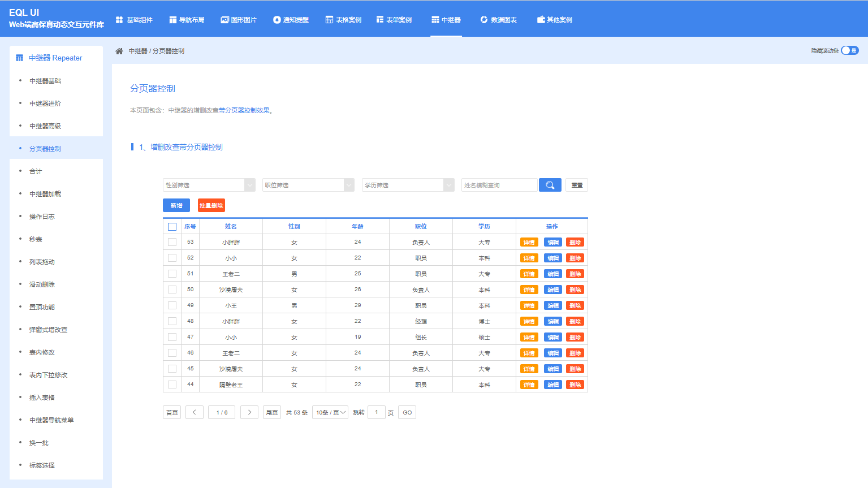Image resolution: width=868 pixels, height=488 pixels.
Task: Open the 10条/页 page size dropdown
Action: click(330, 412)
